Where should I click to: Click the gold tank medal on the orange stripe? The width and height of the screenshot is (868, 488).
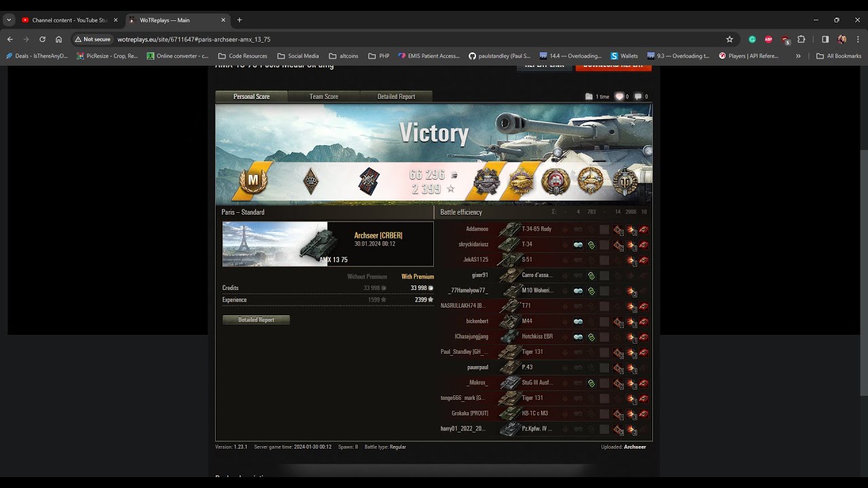[522, 181]
